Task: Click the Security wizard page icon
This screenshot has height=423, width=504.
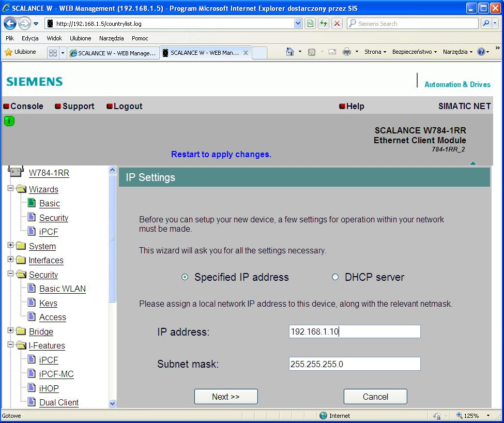Action: 32,217
